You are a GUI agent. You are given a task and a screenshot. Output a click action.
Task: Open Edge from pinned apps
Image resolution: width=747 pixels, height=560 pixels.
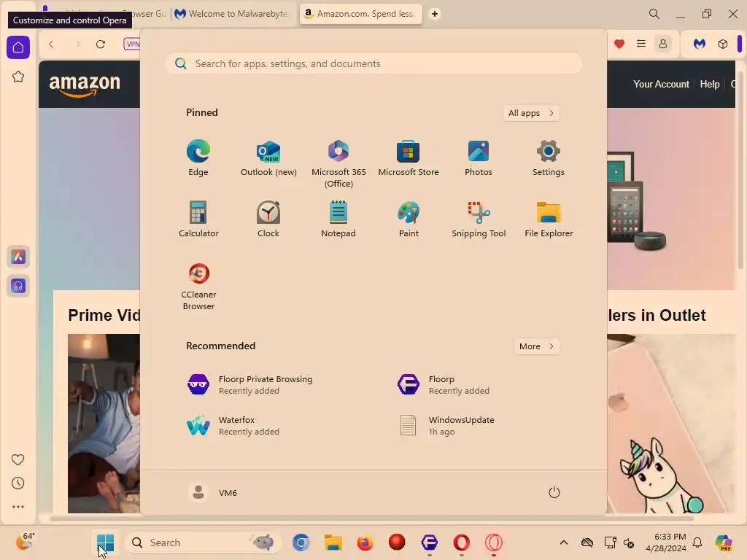198,158
